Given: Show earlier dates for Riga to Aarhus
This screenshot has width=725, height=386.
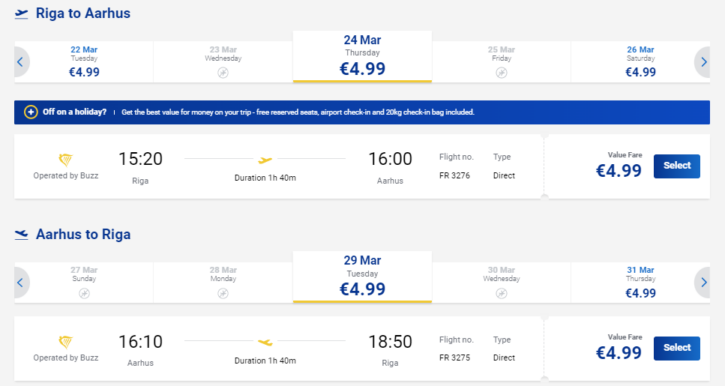Looking at the screenshot, I should point(20,62).
